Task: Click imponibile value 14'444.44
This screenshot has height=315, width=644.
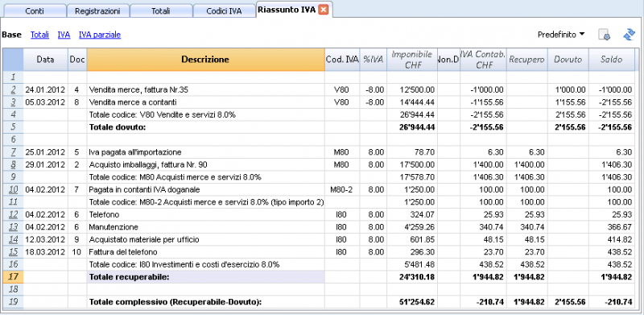Action: (412, 102)
